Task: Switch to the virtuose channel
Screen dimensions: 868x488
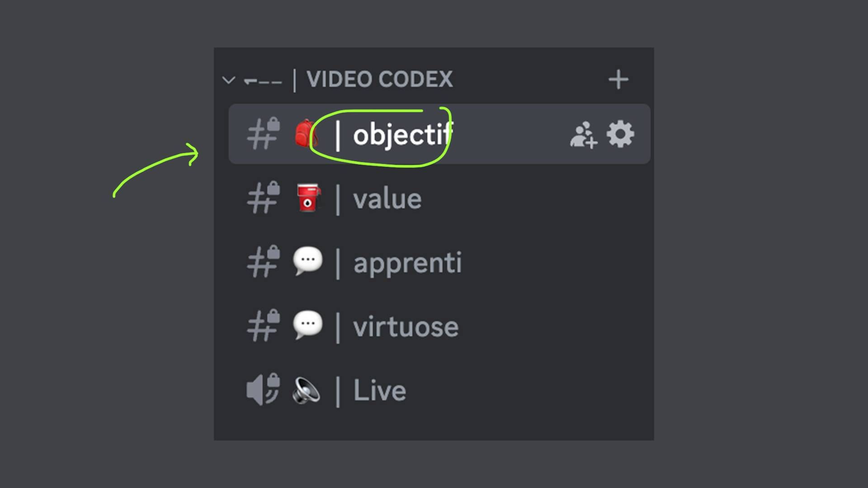Action: click(406, 327)
